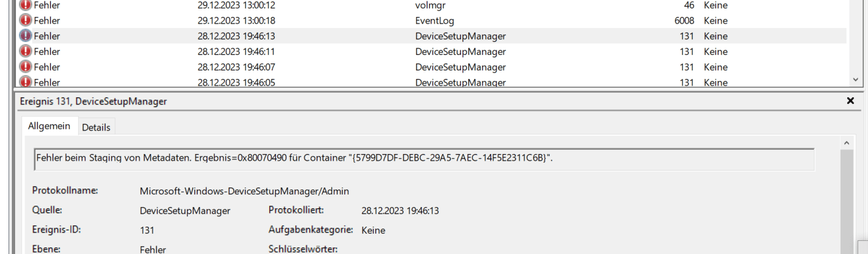The image size is (868, 254).
Task: Select the DeviceSetupManager row logged at 19:46:11
Action: pyautogui.click(x=430, y=52)
